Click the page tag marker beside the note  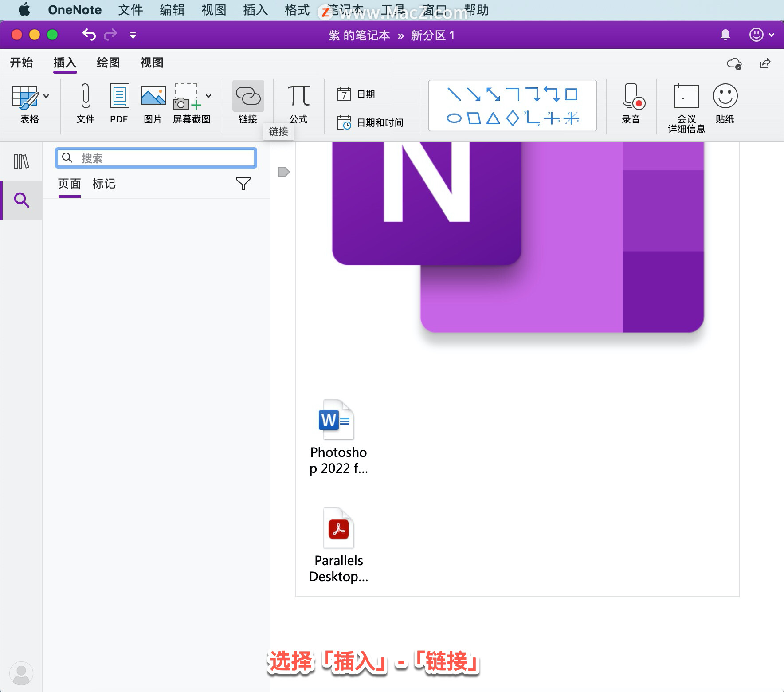coord(284,172)
